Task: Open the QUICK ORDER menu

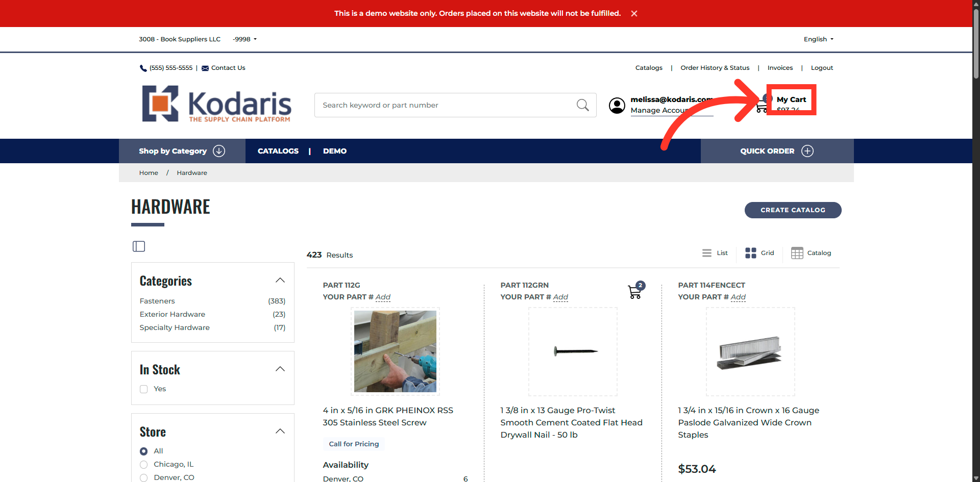Action: 777,151
